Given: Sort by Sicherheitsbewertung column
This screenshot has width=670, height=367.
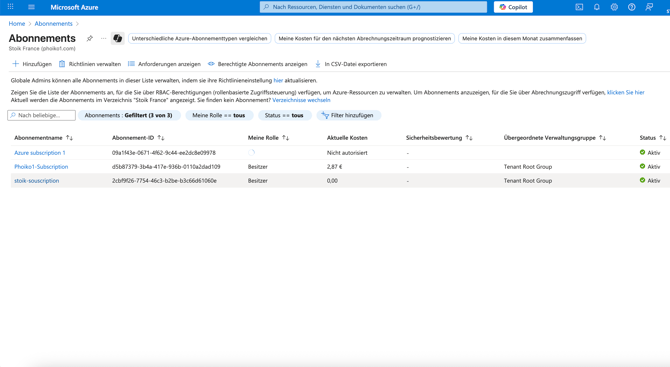Looking at the screenshot, I should (x=439, y=138).
